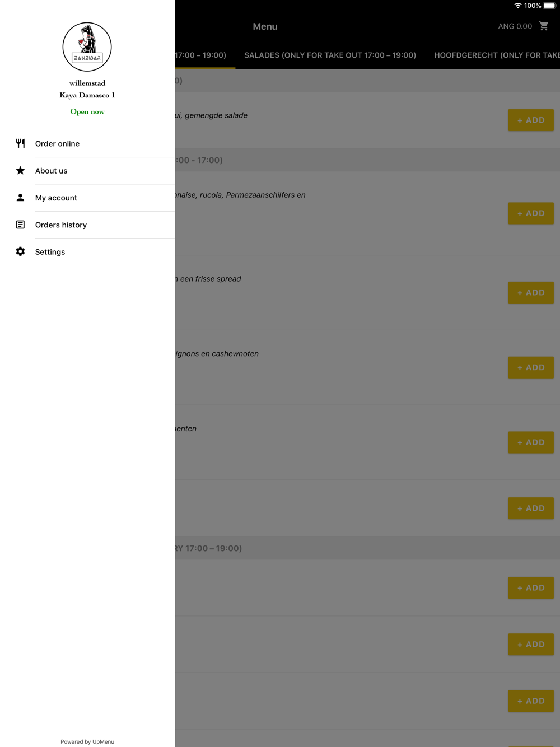This screenshot has width=560, height=747.
Task: Click the receipt icon for Orders history
Action: click(20, 225)
